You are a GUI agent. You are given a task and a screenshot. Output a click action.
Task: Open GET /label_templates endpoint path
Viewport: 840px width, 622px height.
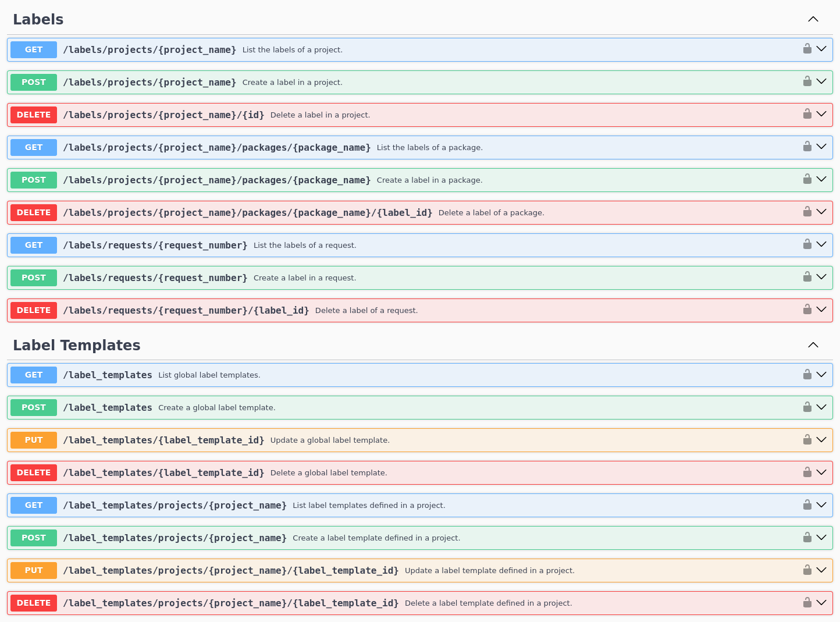tap(108, 375)
